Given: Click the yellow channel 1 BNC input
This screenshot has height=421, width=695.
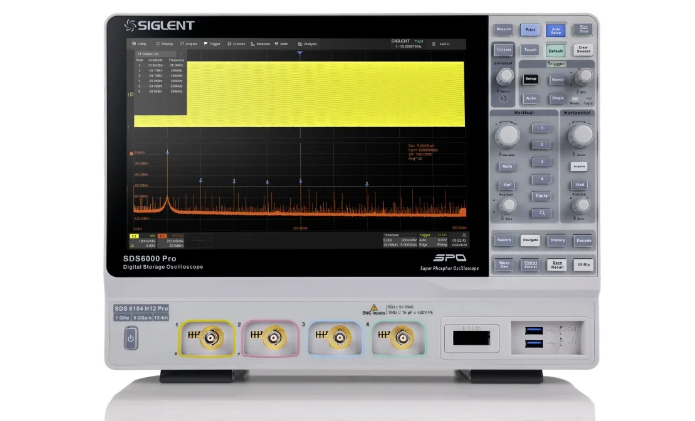Looking at the screenshot, I should click(x=211, y=338).
